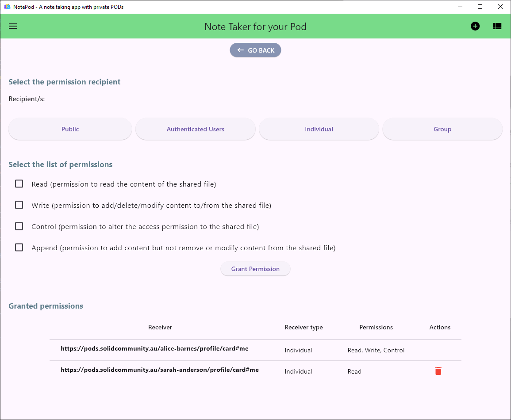Viewport: 511px width, 420px height.
Task: Click sarah-anderson profile WebID link
Action: tap(159, 370)
